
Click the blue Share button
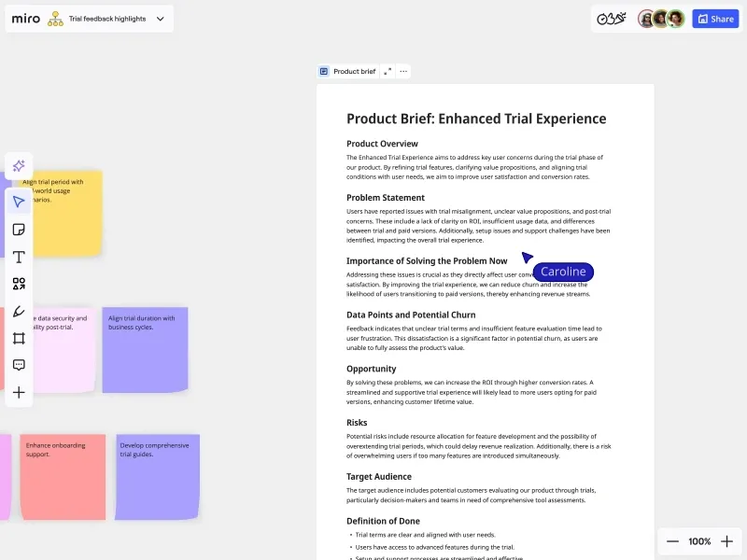click(715, 18)
